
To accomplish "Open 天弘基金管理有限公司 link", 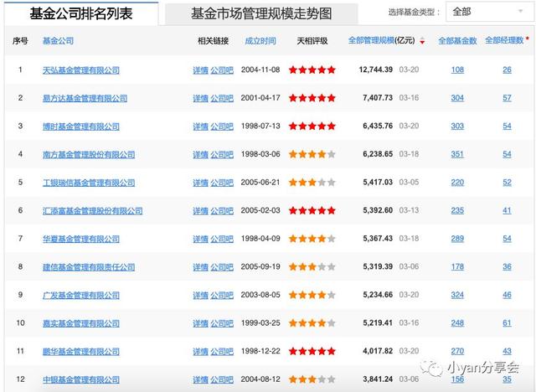I will click(x=81, y=70).
